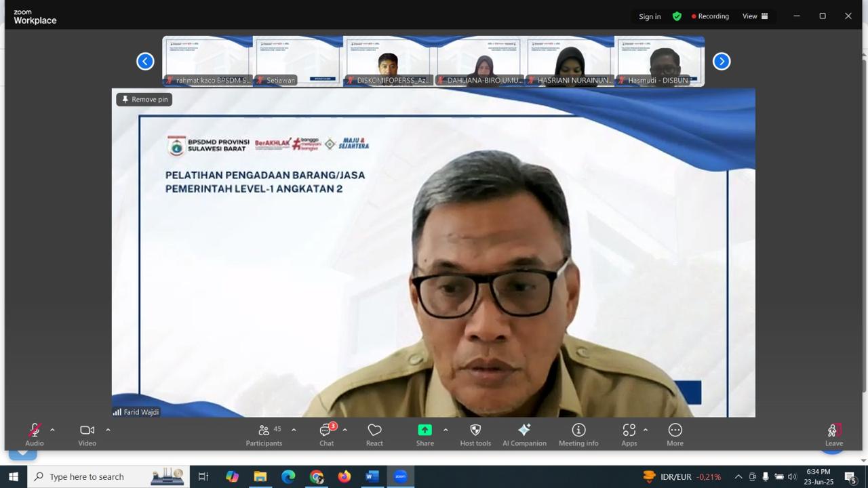Open the Chat panel
868x488 pixels.
click(x=326, y=434)
